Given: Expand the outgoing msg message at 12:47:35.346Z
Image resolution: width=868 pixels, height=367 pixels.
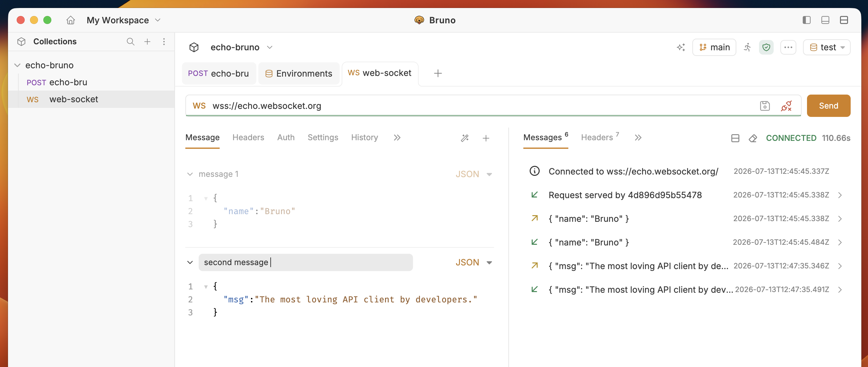Looking at the screenshot, I should [840, 266].
